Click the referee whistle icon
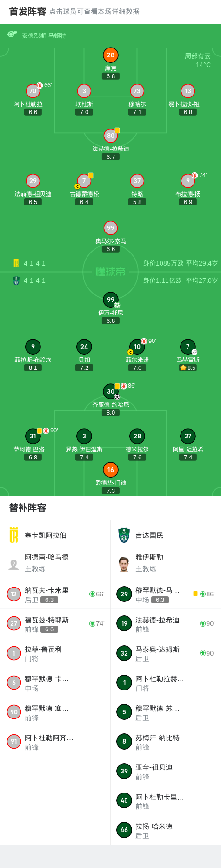 pyautogui.click(x=12, y=34)
